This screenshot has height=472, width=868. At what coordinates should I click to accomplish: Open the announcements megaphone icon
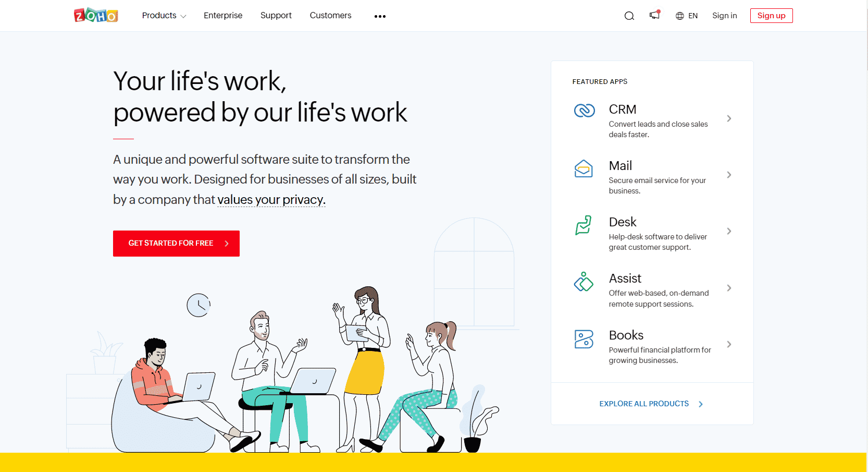pos(655,15)
